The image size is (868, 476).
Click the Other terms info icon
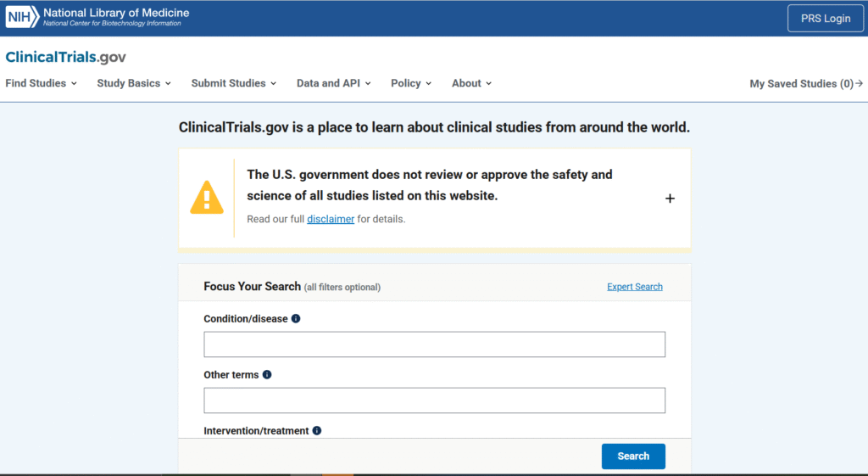click(x=267, y=375)
